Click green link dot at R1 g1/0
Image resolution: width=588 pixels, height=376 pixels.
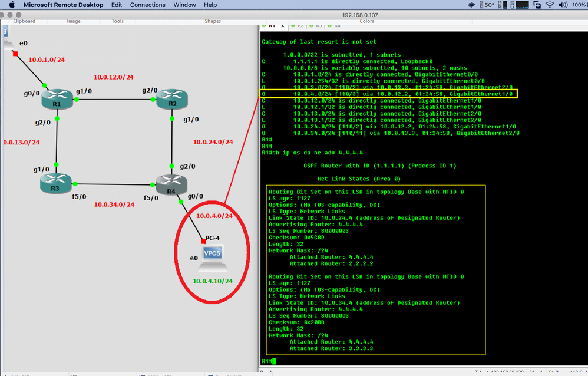click(x=76, y=100)
